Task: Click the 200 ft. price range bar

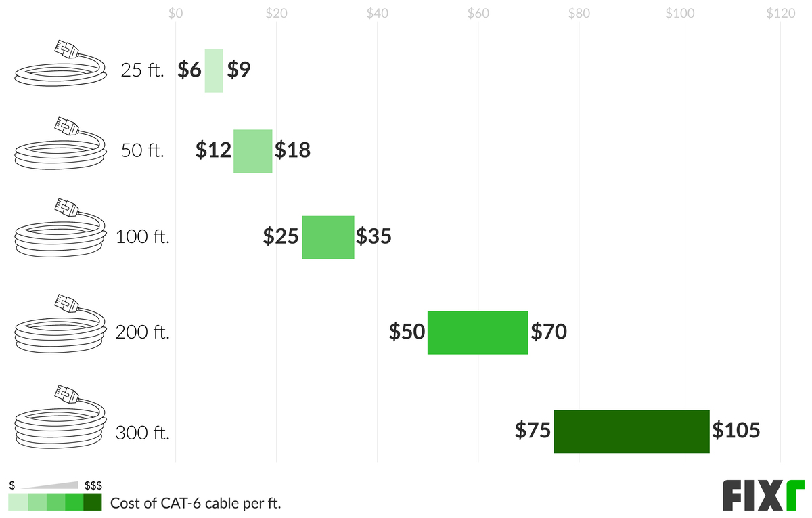Action: [478, 332]
